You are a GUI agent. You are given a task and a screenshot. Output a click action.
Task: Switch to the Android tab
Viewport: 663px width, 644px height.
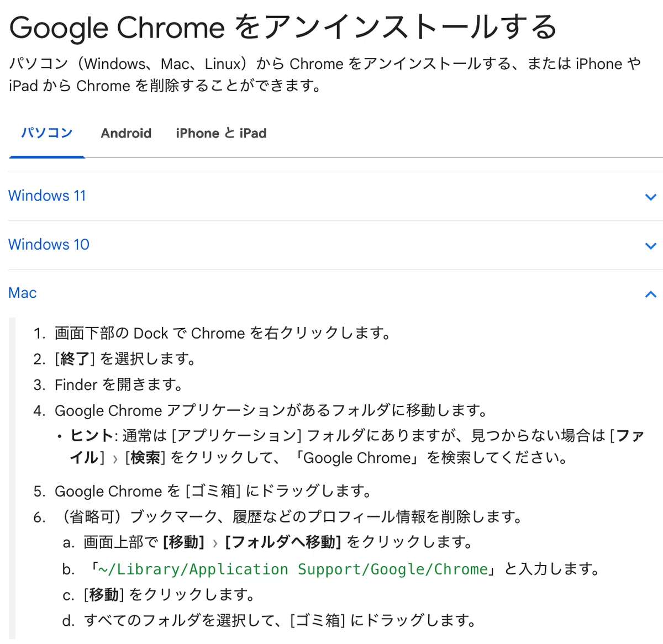(126, 133)
